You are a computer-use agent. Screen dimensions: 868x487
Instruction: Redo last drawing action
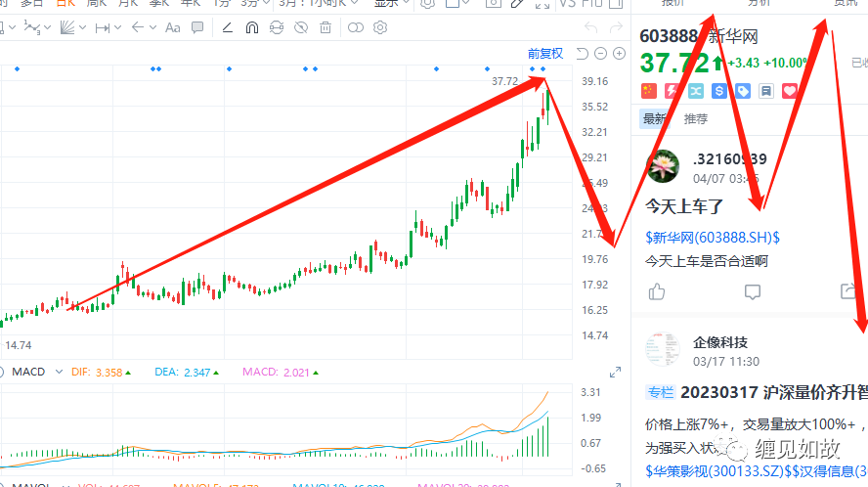coord(616,27)
